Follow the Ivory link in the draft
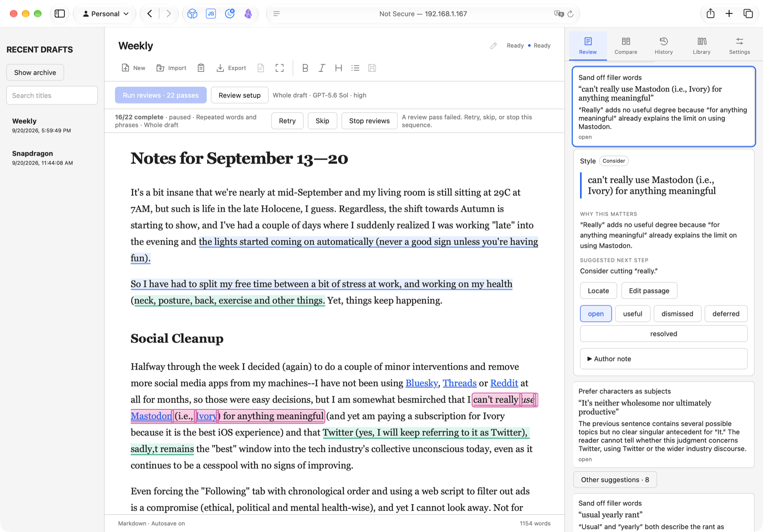 pos(206,415)
